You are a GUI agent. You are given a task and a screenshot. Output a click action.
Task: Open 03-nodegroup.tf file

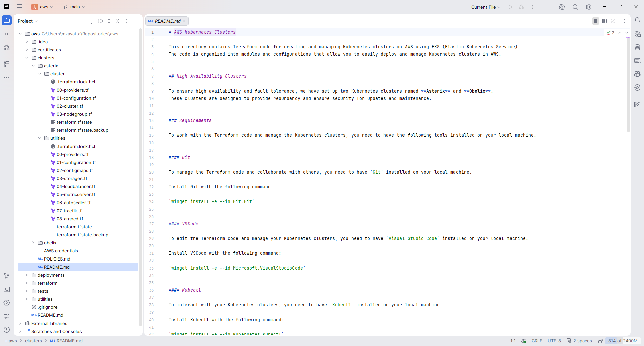[74, 114]
